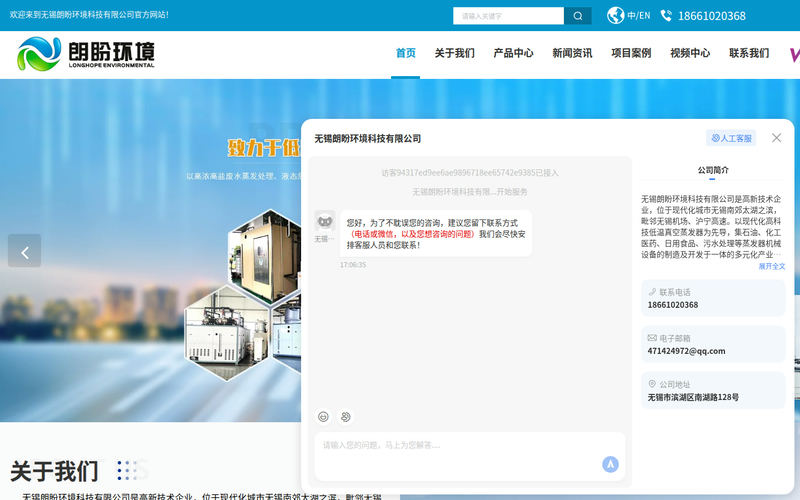Open the 产品中心 nav item
Screen dimensions: 800x500
(513, 53)
